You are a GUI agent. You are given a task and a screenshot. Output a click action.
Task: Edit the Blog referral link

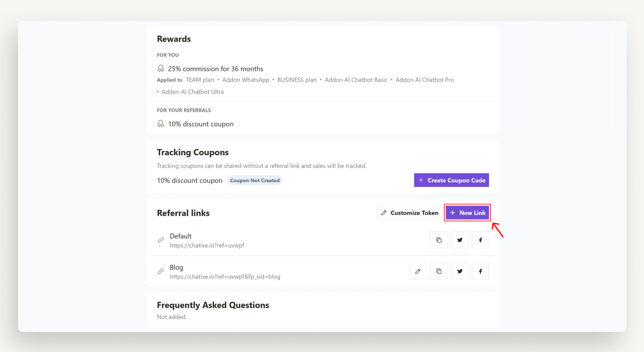click(418, 271)
